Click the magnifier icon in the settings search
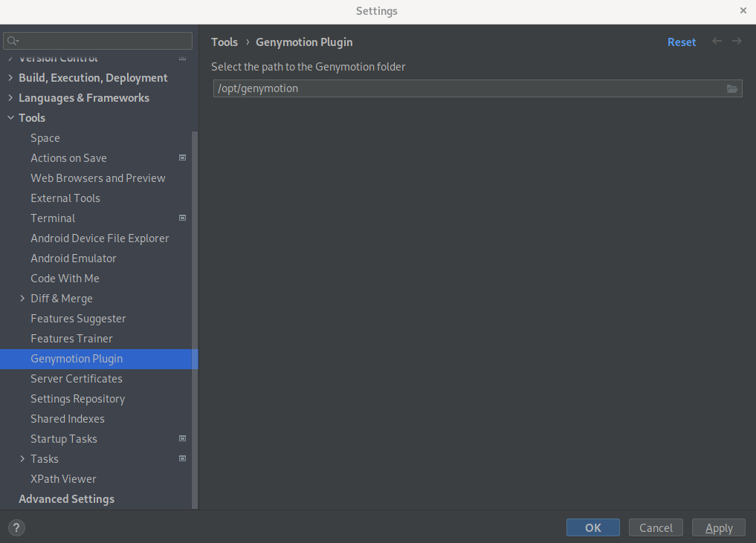The height and width of the screenshot is (543, 756). click(13, 40)
